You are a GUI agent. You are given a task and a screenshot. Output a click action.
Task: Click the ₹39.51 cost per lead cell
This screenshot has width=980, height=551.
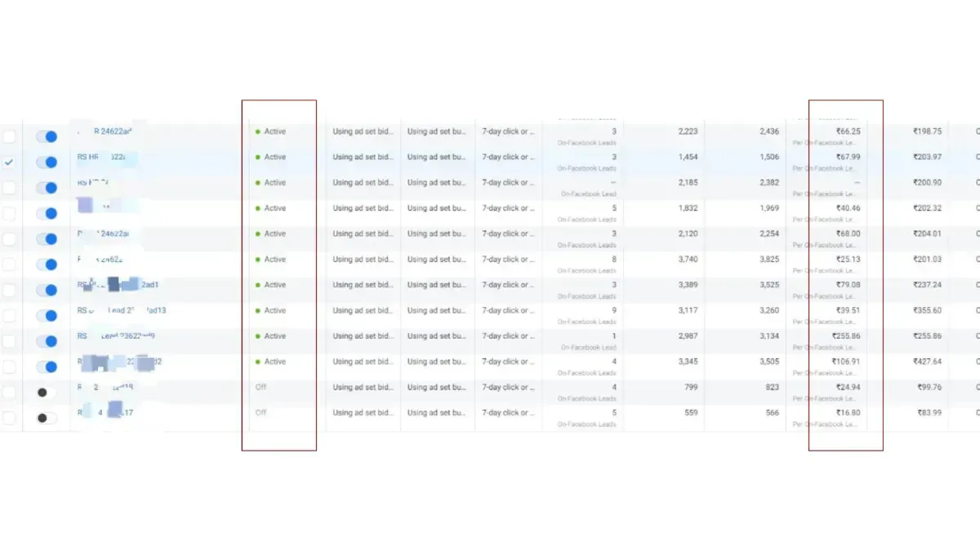tap(848, 310)
